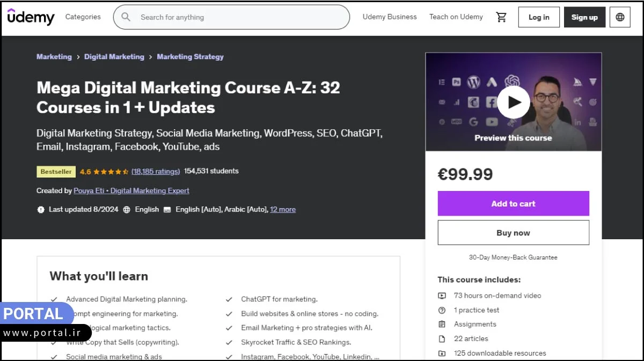
Task: Click the Assignments clipboard icon
Action: (442, 324)
